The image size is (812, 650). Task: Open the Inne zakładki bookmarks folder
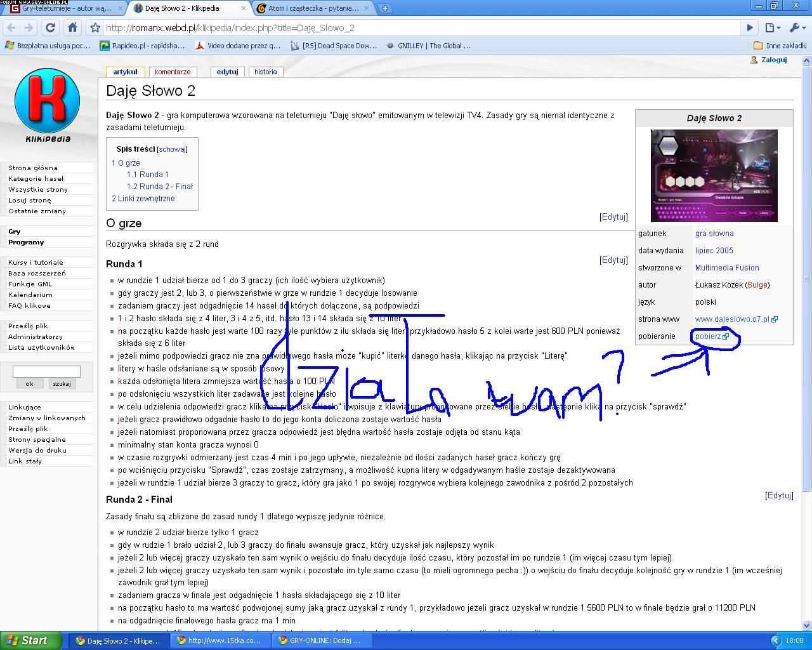tap(780, 46)
